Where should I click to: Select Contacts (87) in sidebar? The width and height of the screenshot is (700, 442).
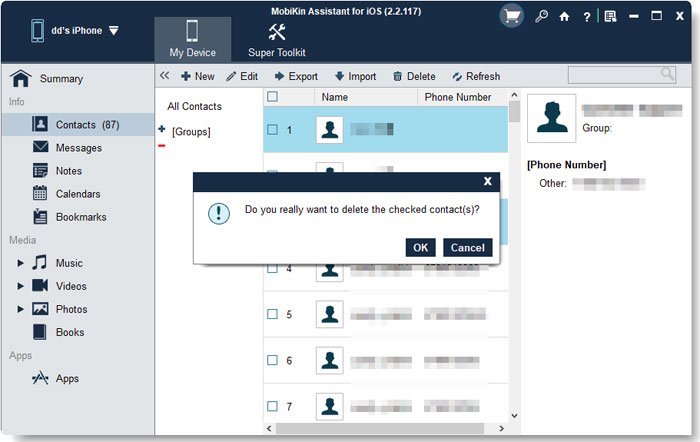[x=78, y=125]
